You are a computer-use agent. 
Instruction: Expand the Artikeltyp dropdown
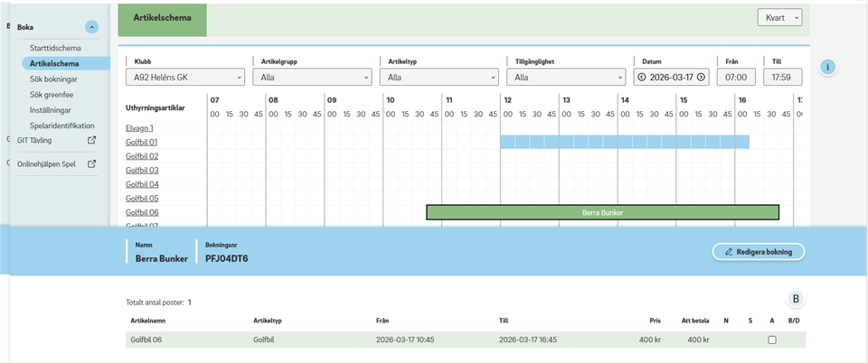coord(438,78)
